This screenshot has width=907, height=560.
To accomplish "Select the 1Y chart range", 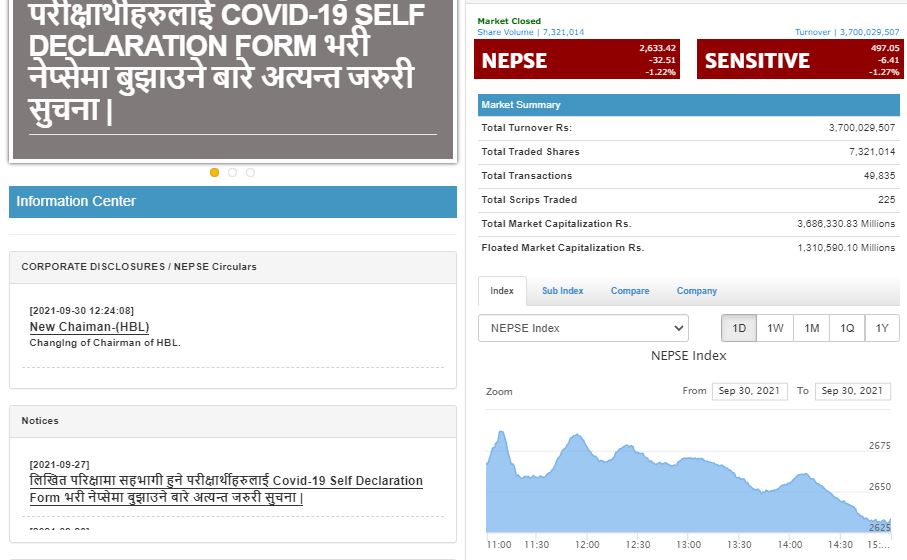I will (882, 328).
